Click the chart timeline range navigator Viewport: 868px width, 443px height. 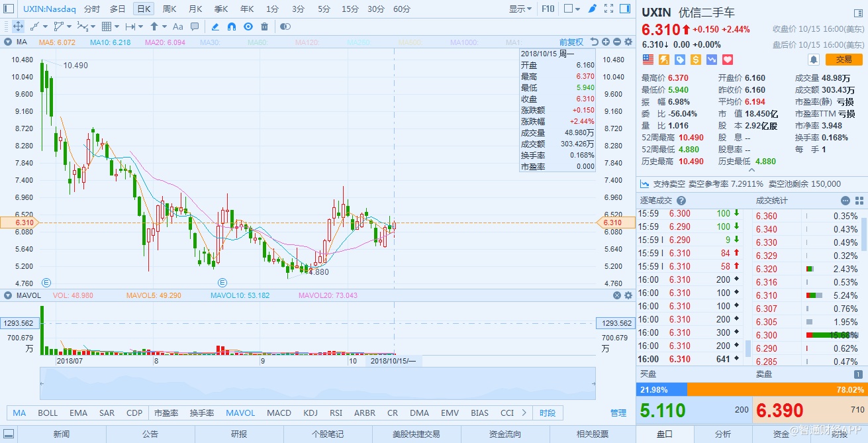pos(318,384)
